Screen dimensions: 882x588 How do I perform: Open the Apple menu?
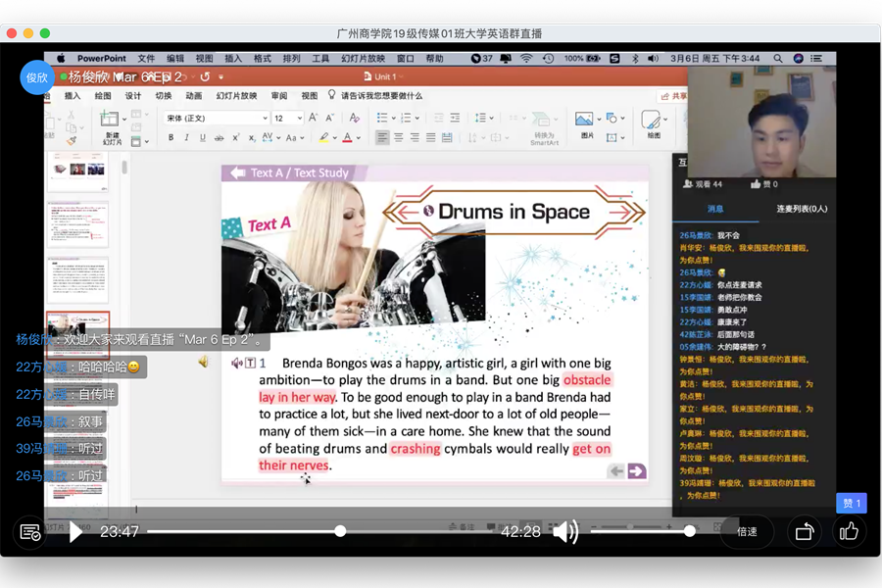(x=61, y=59)
